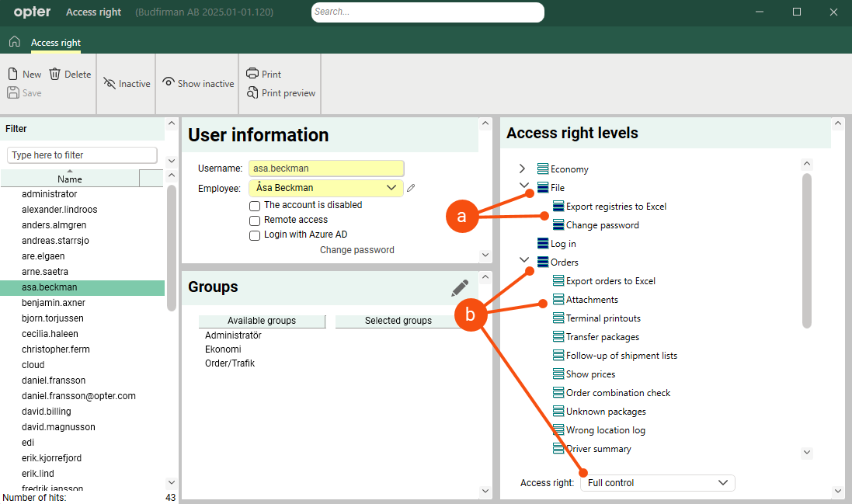Enable Login with Azure AD
Screen dimensions: 852x504
(x=255, y=235)
